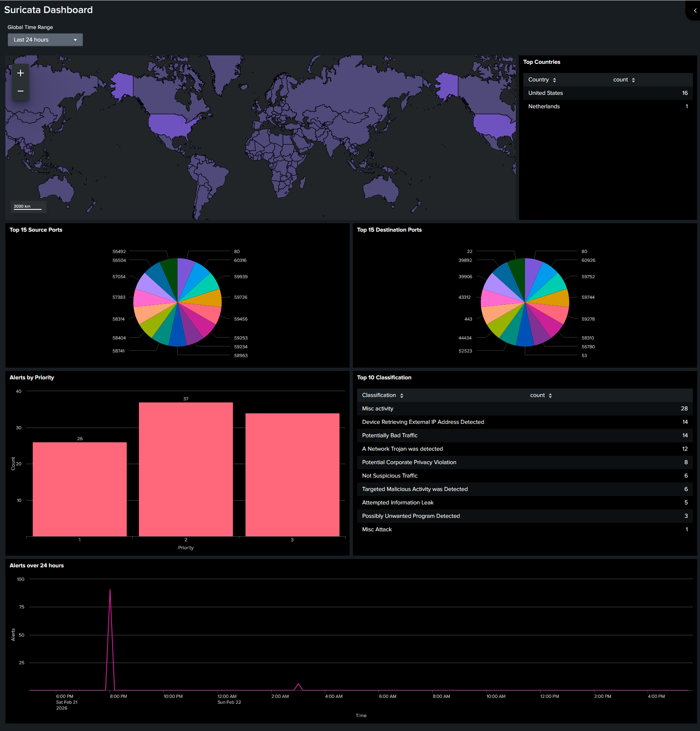Click the sort arrows beside count in Top 10 Classification

tap(550, 395)
